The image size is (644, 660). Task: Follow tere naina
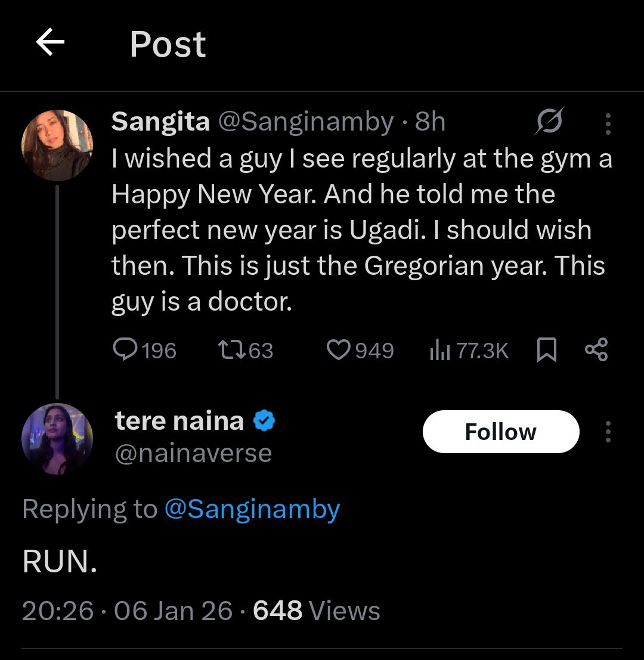501,432
